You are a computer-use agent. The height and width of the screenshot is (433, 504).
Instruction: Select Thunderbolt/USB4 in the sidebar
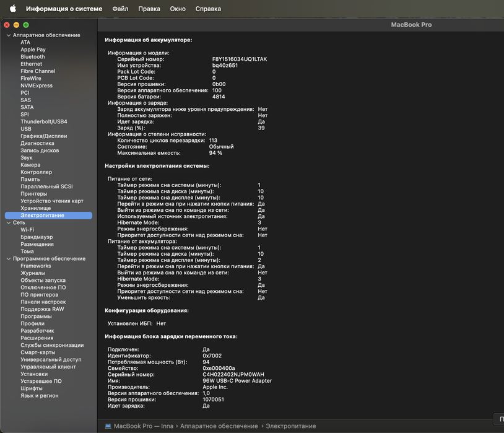pyautogui.click(x=44, y=121)
